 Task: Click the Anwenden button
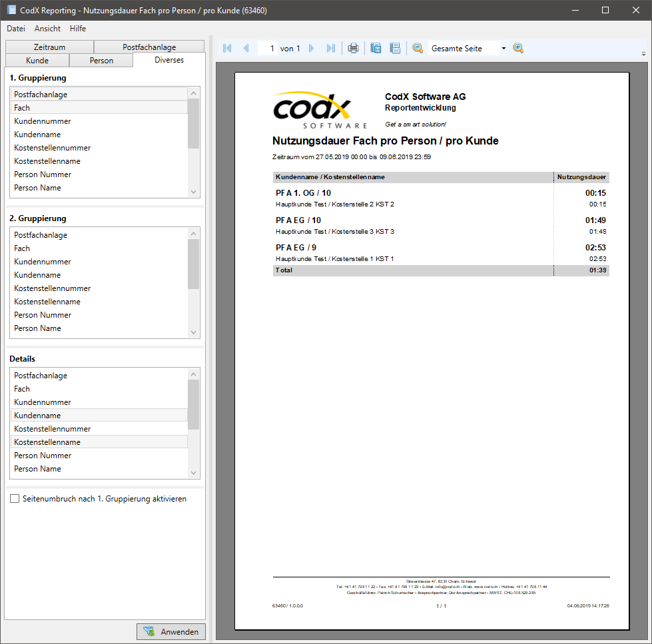(x=170, y=631)
